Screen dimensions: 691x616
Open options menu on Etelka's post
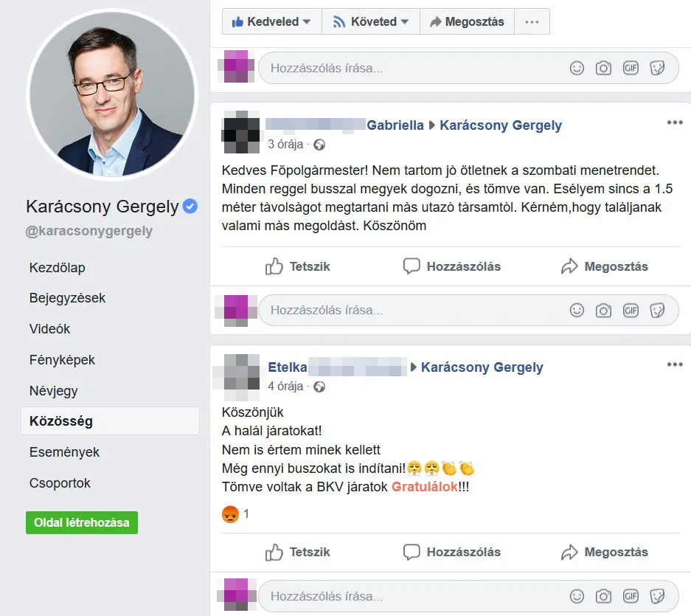[x=675, y=364]
